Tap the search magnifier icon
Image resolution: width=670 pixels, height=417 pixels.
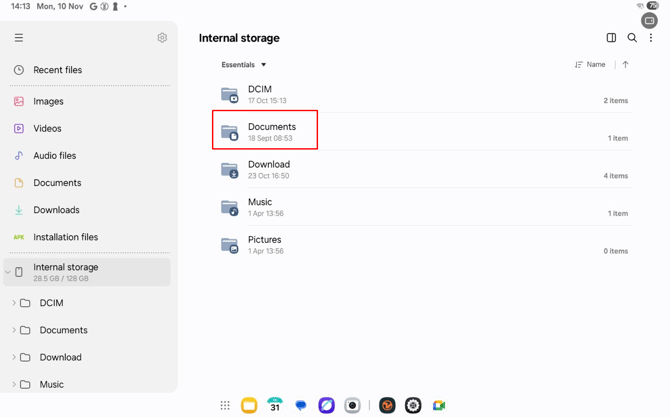632,38
